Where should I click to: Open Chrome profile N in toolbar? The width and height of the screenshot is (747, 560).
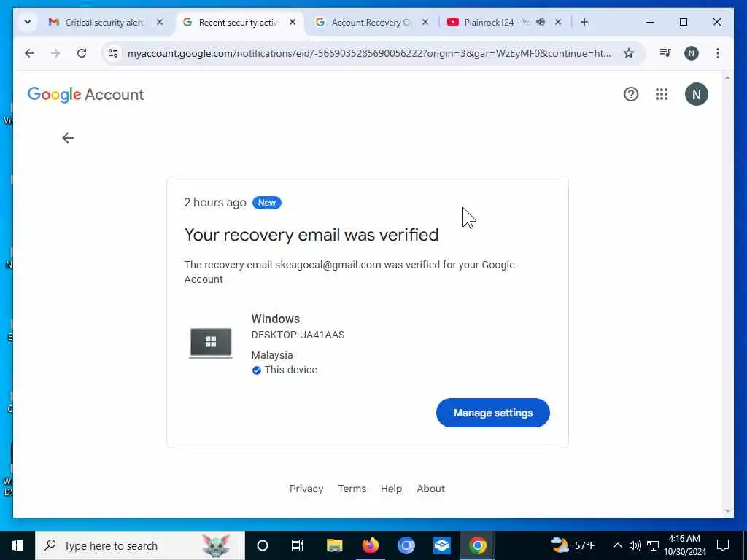tap(692, 53)
